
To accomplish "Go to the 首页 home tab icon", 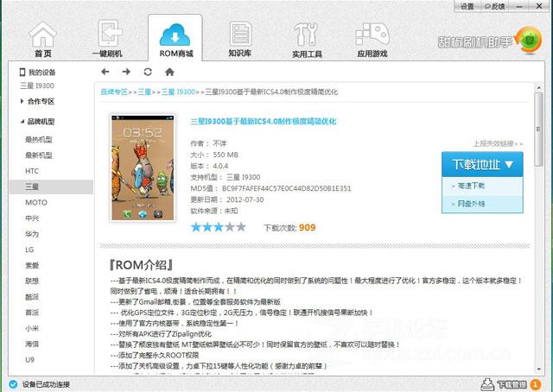I will (42, 35).
